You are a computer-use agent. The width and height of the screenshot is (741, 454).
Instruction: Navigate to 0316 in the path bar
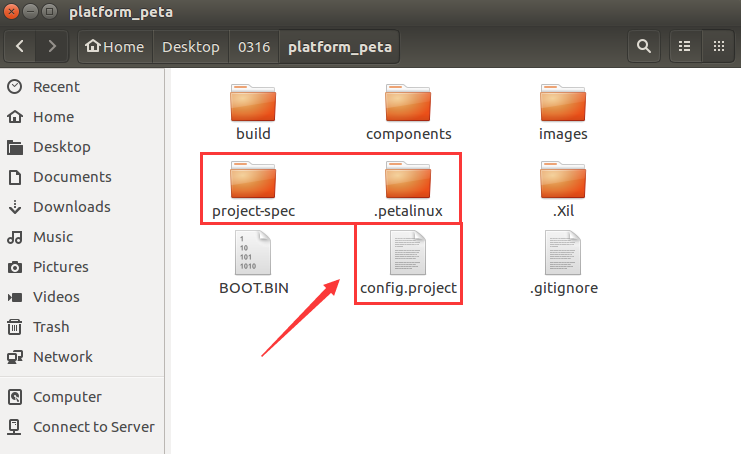[254, 46]
